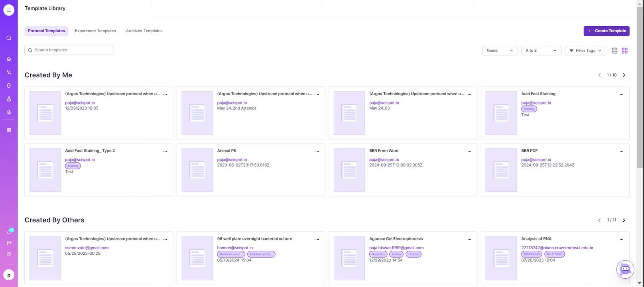Viewport: 644px width, 287px height.
Task: Open the sidebar apps grid icon
Action: [x=9, y=130]
